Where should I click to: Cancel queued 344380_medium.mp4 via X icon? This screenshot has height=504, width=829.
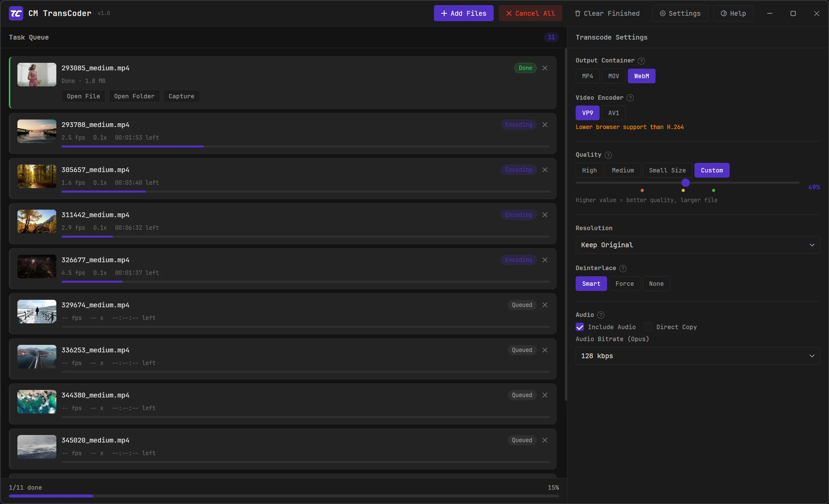pos(545,395)
